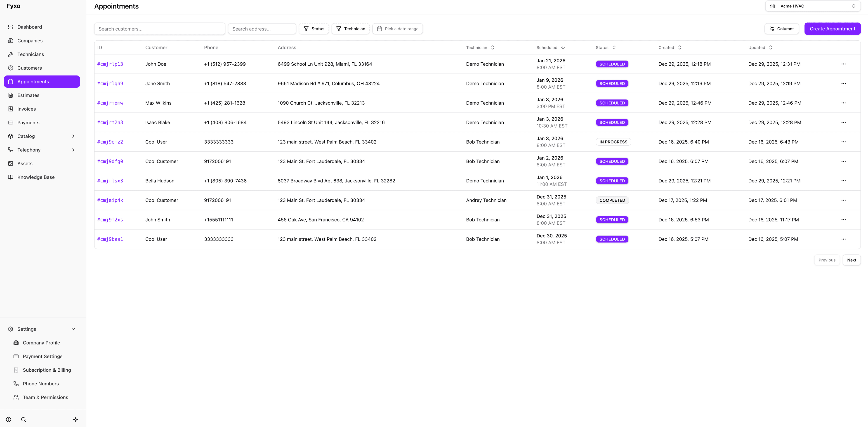Open the global search icon at bottom
This screenshot has width=868, height=427.
[23, 419]
